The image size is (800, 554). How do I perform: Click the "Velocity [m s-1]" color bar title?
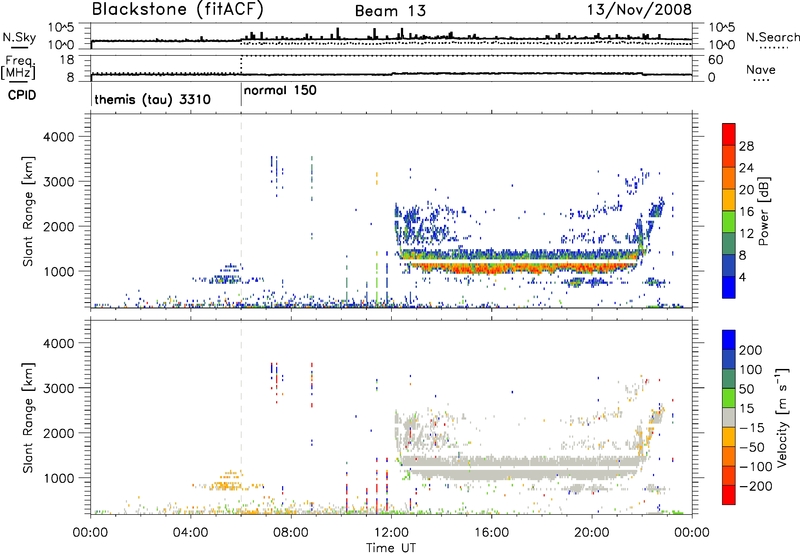[x=782, y=417]
